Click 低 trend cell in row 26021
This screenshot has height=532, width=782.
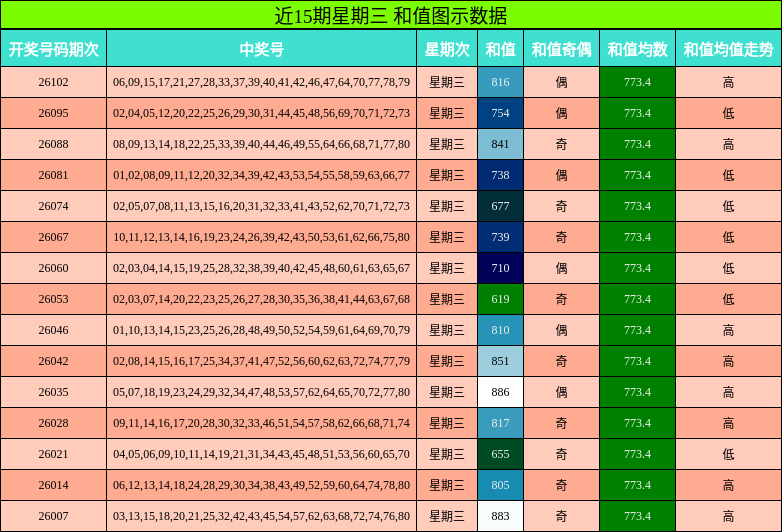(x=728, y=454)
